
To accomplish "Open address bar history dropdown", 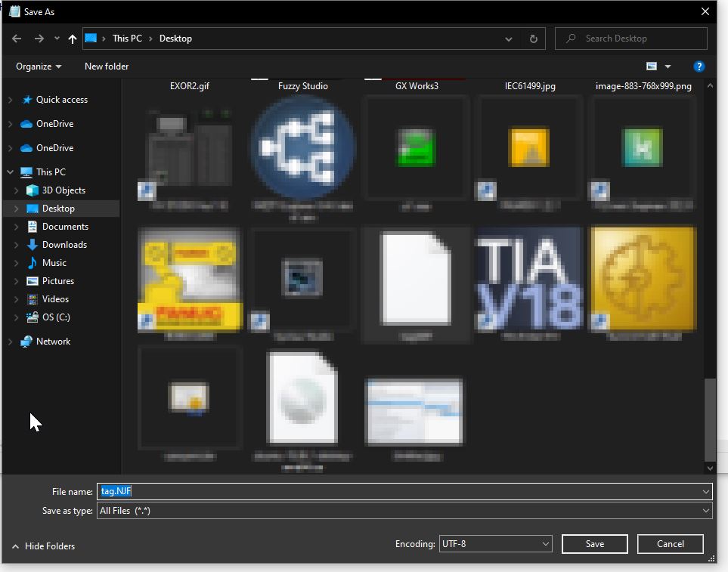I will point(509,39).
